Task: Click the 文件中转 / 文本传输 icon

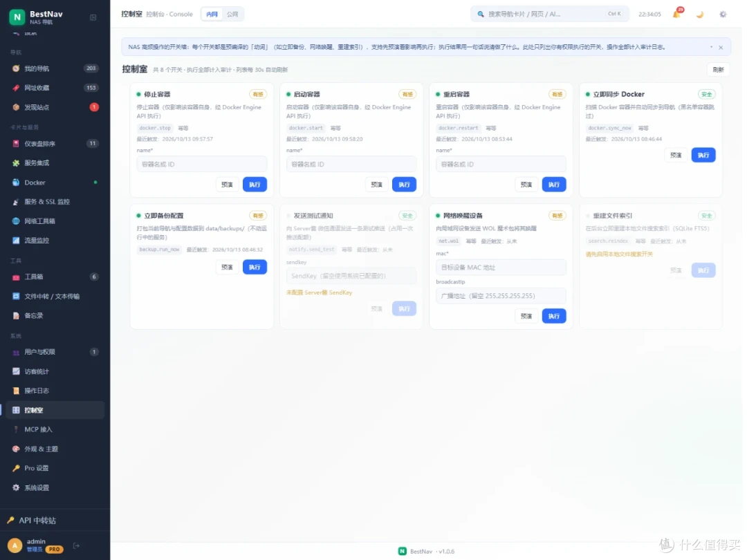Action: (x=16, y=296)
